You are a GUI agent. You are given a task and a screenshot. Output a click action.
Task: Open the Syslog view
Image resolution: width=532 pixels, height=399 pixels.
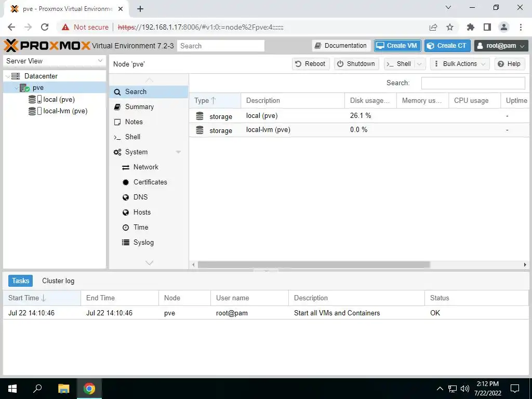click(x=148, y=242)
